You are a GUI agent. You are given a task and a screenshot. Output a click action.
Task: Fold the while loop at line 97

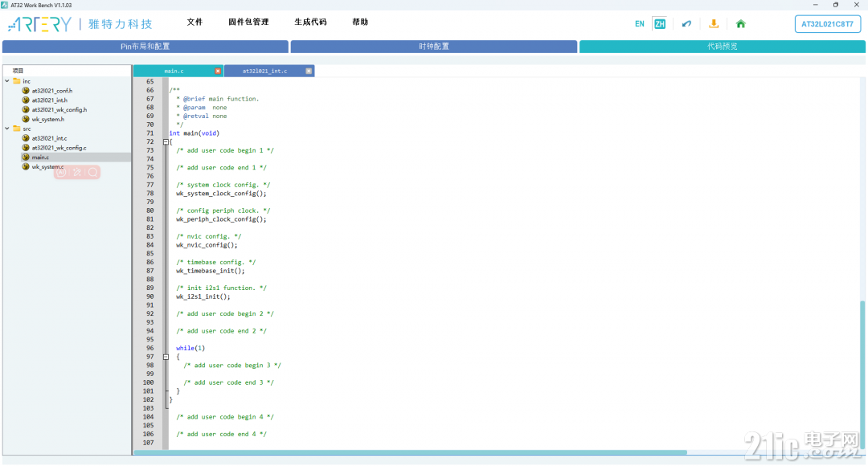click(x=166, y=357)
